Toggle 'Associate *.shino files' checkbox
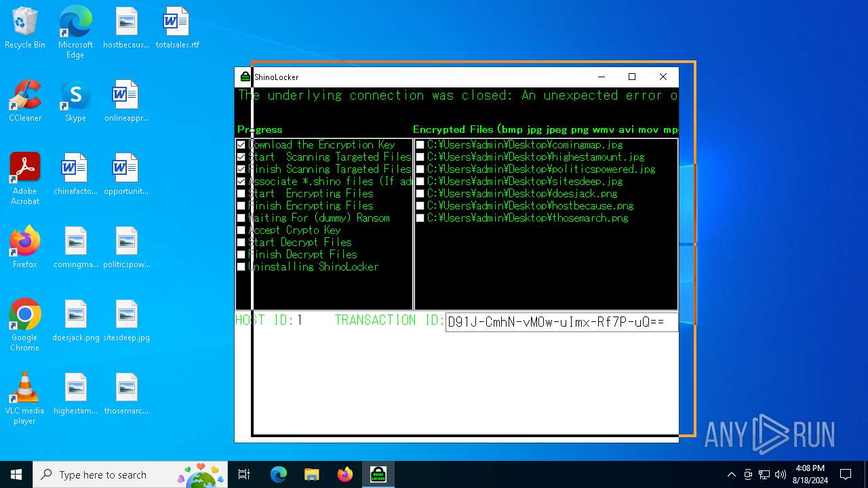 pyautogui.click(x=241, y=181)
